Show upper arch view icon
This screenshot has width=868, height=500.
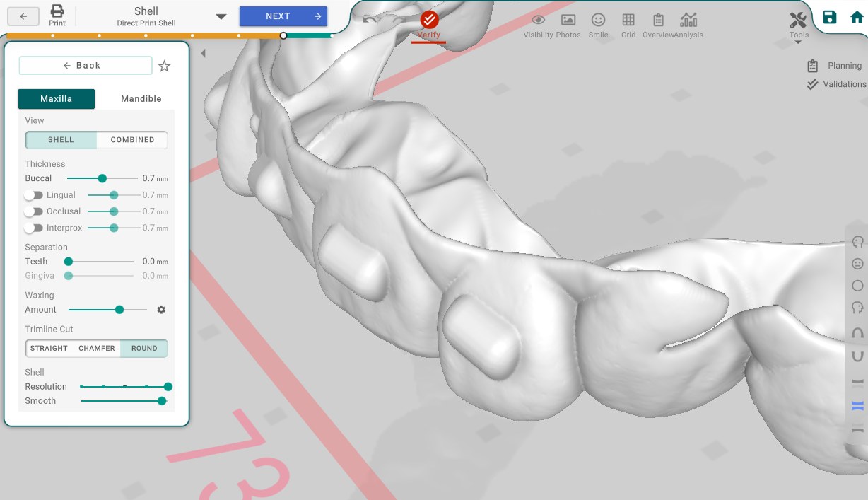coord(857,333)
